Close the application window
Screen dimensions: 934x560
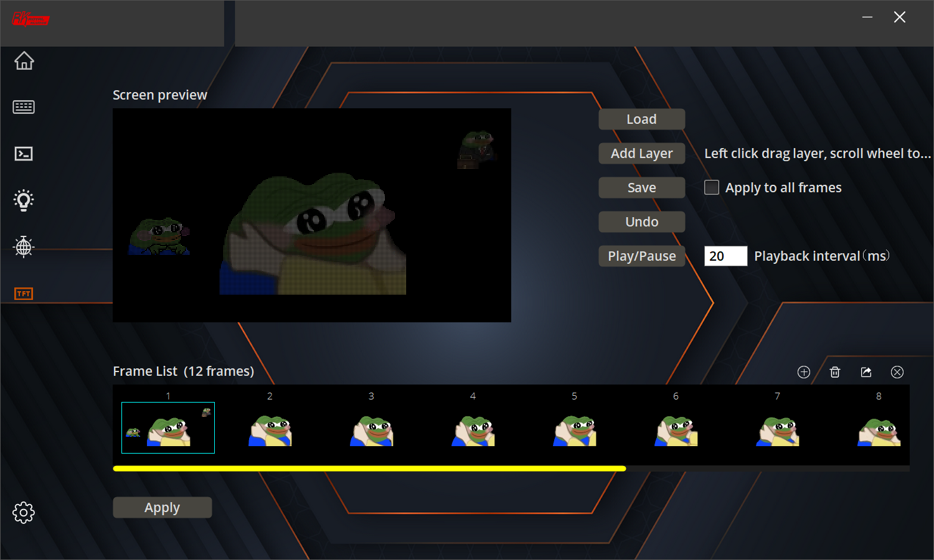[x=900, y=17]
